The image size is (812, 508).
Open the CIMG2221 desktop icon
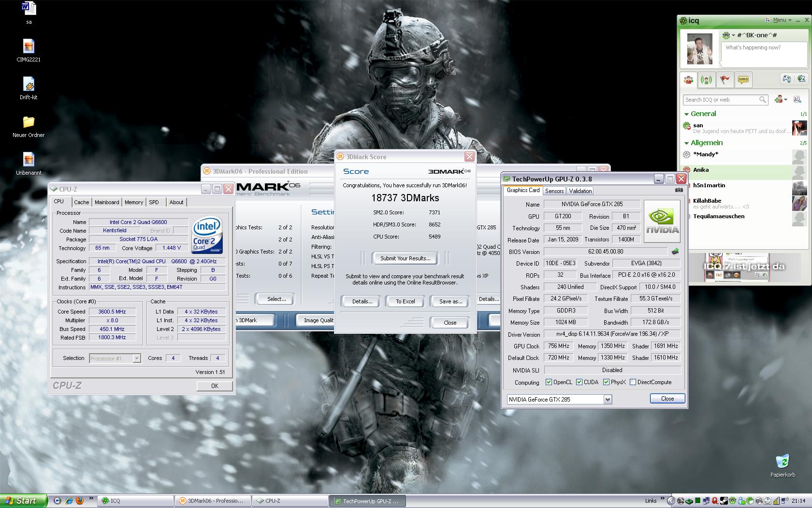29,51
